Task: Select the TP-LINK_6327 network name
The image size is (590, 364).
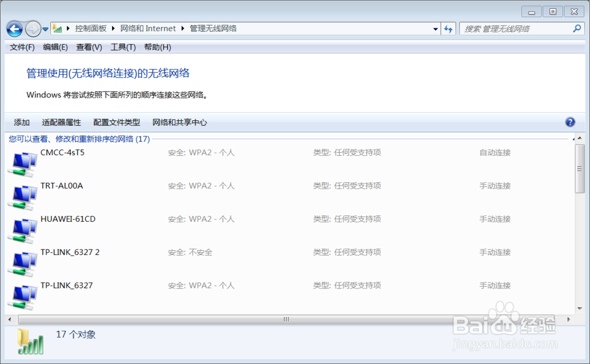Action: coord(67,286)
